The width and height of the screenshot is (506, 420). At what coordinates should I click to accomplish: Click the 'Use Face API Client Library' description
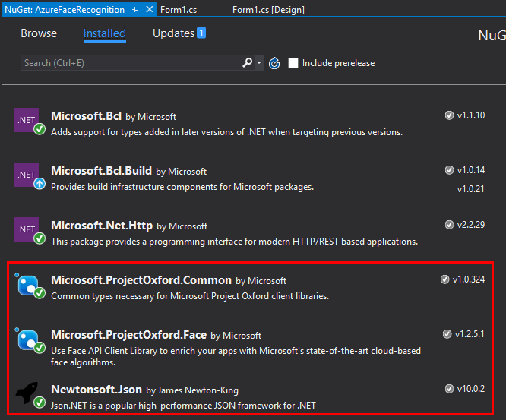point(236,356)
